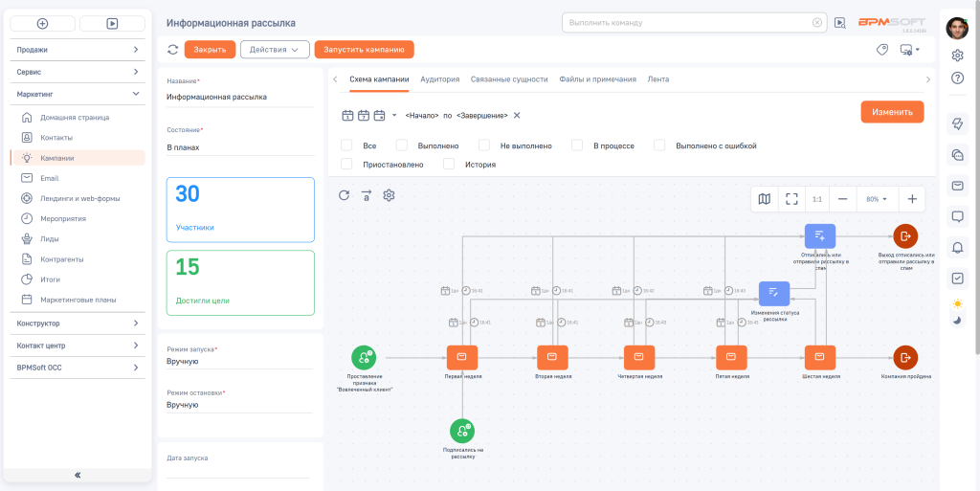Click the add (plus) button in sidebar

[42, 23]
